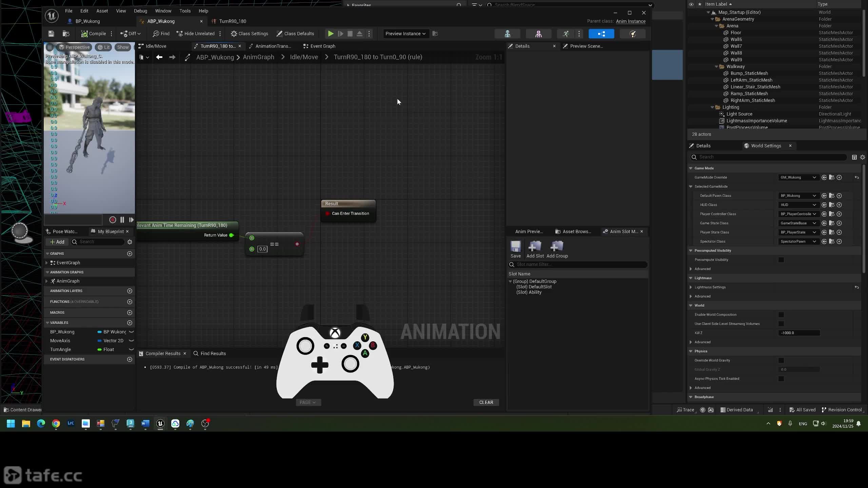The height and width of the screenshot is (488, 868).
Task: Toggle visibility eye for TurnAngle variable
Action: pyautogui.click(x=131, y=349)
